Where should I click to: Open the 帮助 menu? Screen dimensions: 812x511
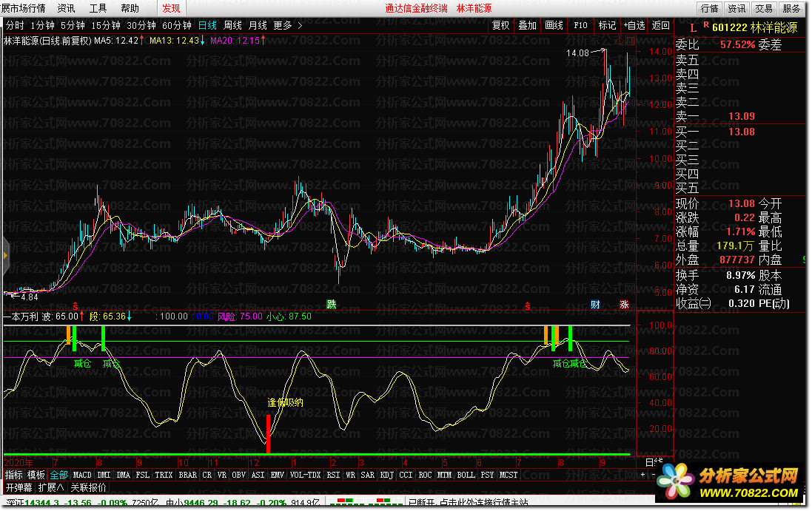click(x=130, y=8)
